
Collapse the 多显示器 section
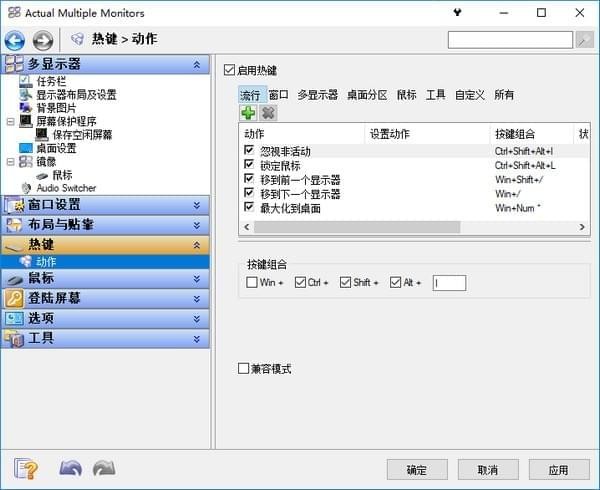coord(197,64)
